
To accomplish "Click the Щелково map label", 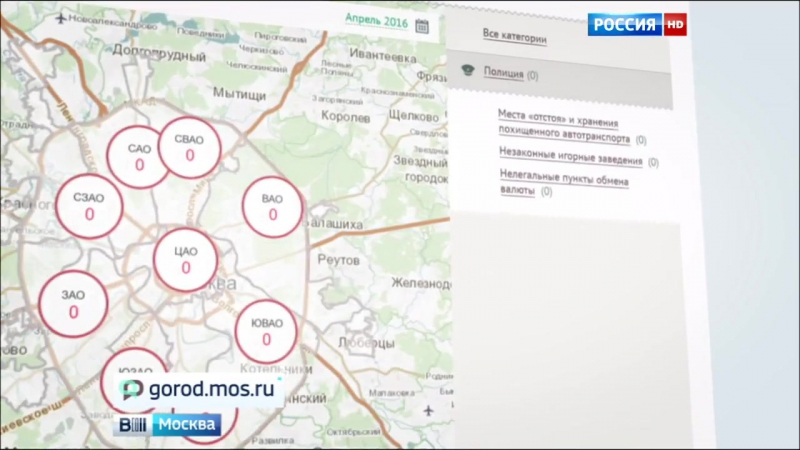I will (413, 116).
